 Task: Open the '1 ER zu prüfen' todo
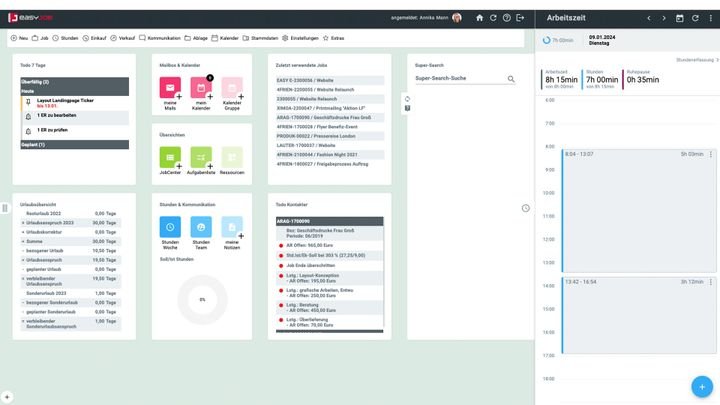coord(74,131)
